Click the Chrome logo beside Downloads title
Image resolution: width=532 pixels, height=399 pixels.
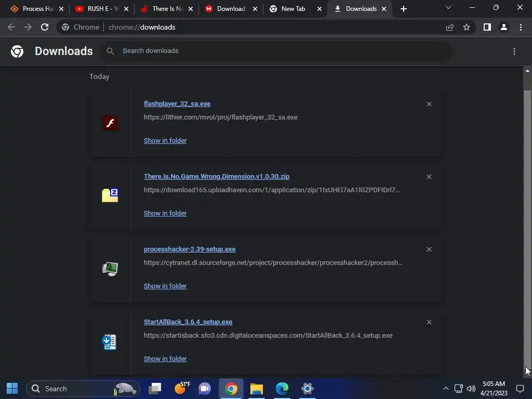pos(17,51)
